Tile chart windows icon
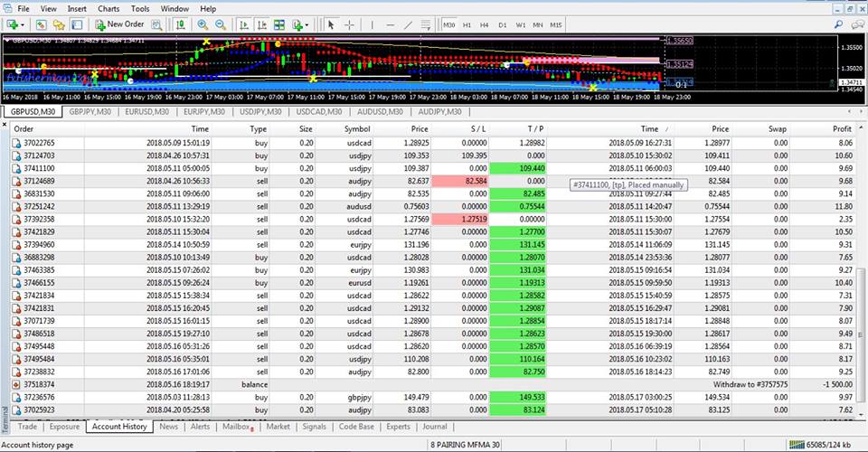868x452 pixels. (279, 25)
